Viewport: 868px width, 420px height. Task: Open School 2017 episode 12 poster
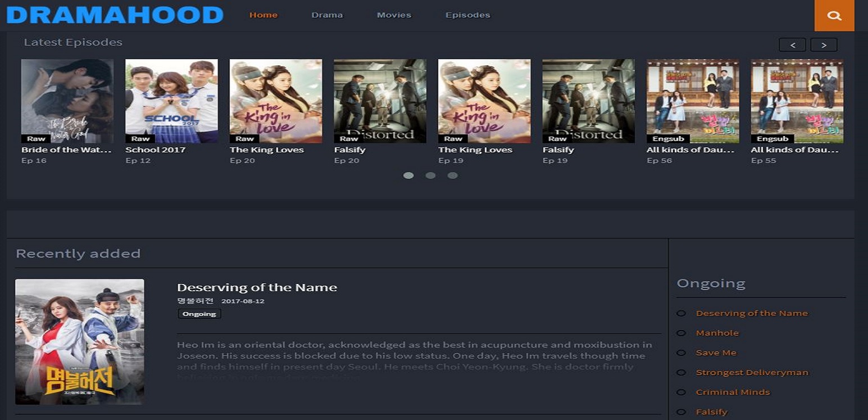coord(171,101)
